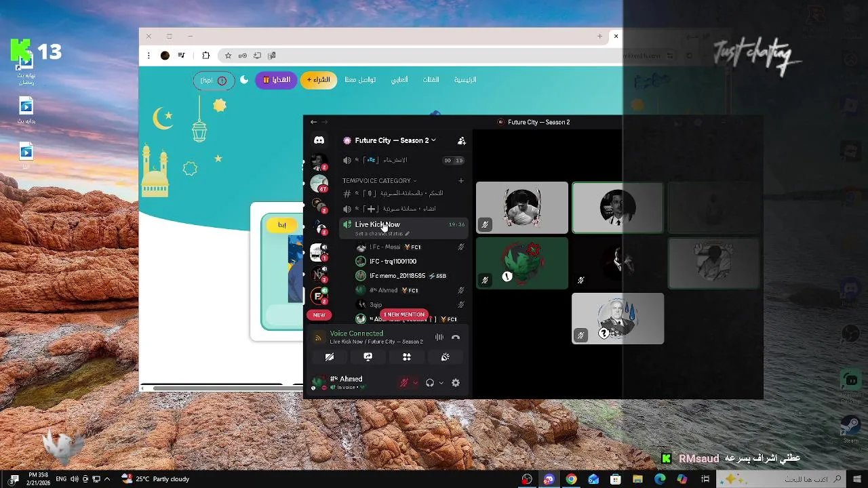This screenshot has height=488, width=868.
Task: Click the top-left participant video tile
Action: (522, 207)
